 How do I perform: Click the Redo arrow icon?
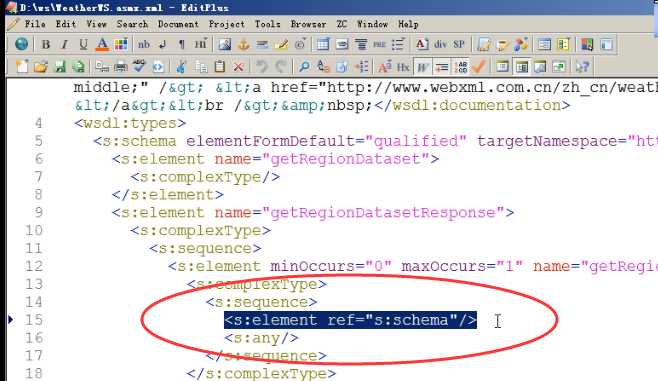pos(281,66)
